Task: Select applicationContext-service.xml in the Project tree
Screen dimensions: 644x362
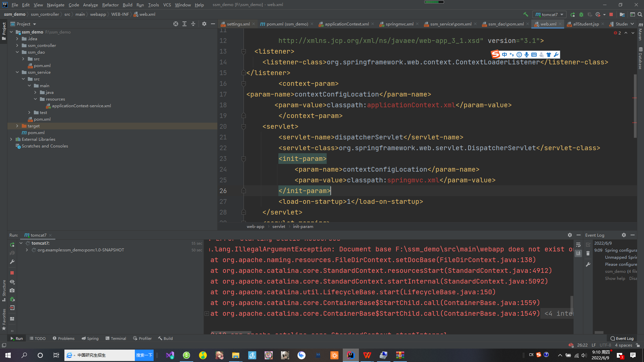Action: (81, 106)
